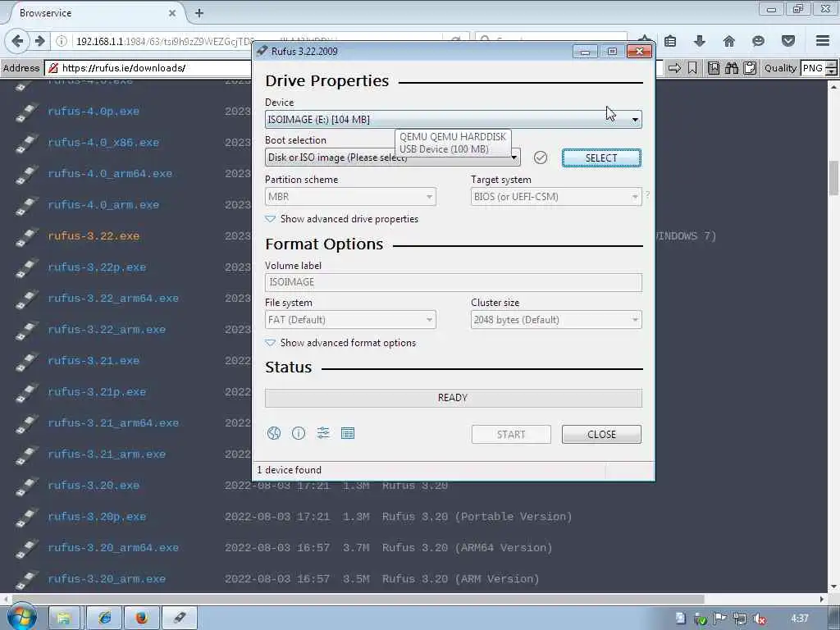The height and width of the screenshot is (630, 840).
Task: Expand Show advanced drive properties
Action: tap(342, 219)
